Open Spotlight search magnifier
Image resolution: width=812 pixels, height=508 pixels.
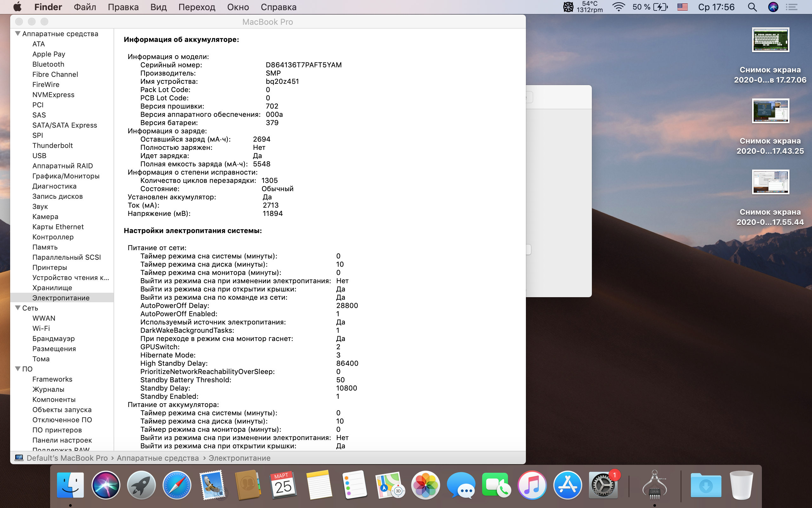[753, 7]
